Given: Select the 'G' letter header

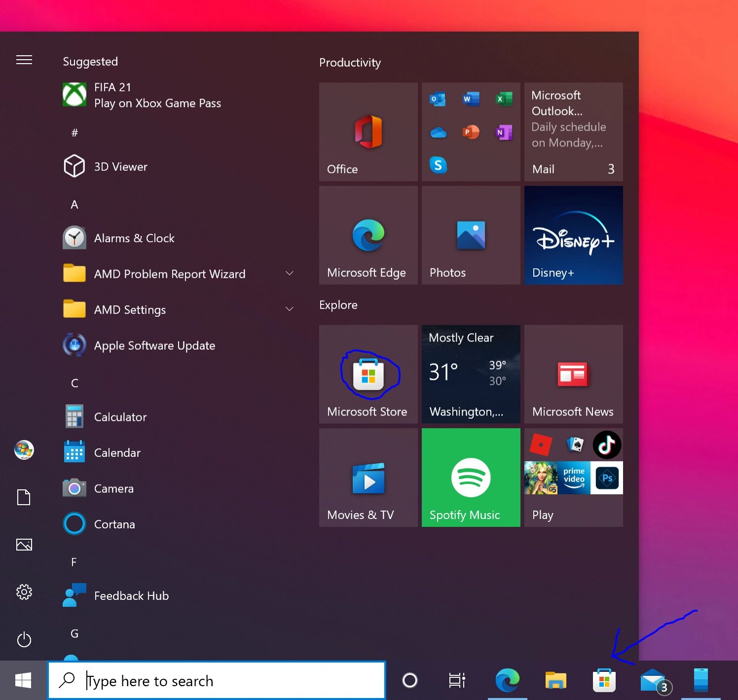Looking at the screenshot, I should 74,634.
